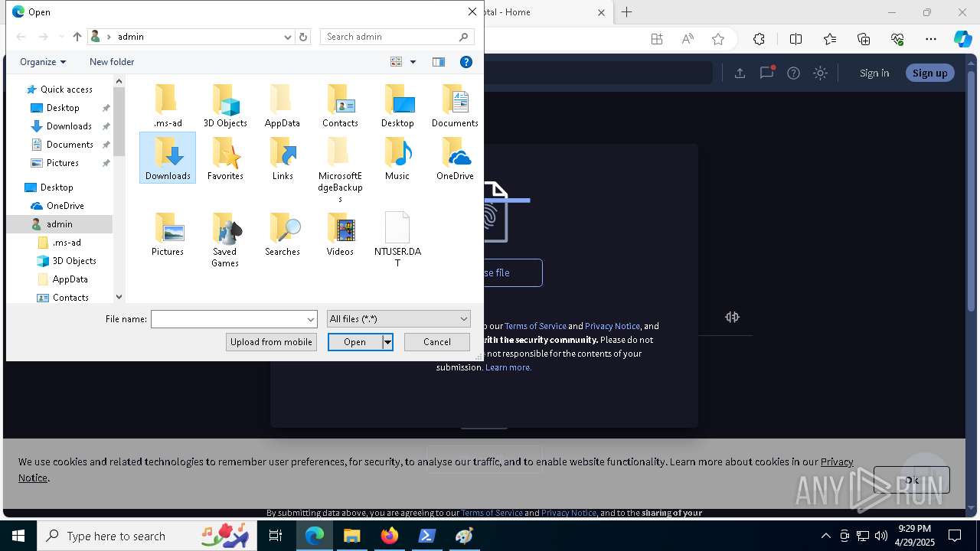Image resolution: width=980 pixels, height=551 pixels.
Task: Select the Saved Games folder
Action: pos(225,240)
